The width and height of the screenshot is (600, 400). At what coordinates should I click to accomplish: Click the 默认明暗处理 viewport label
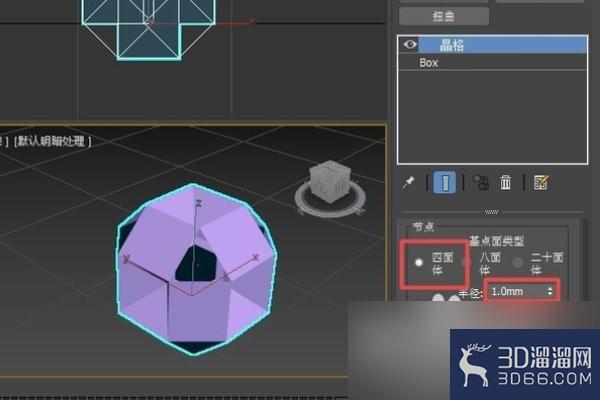pyautogui.click(x=53, y=141)
